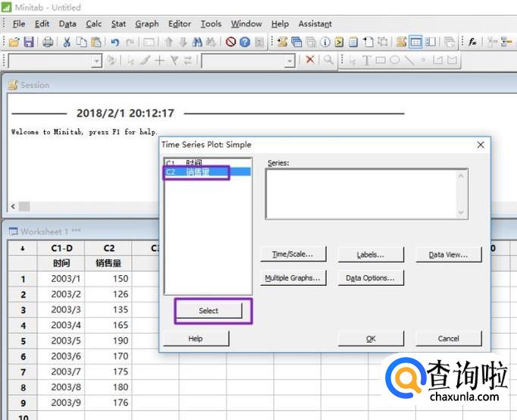Click the Current Data Window icon
517x420 pixels.
pos(415,42)
